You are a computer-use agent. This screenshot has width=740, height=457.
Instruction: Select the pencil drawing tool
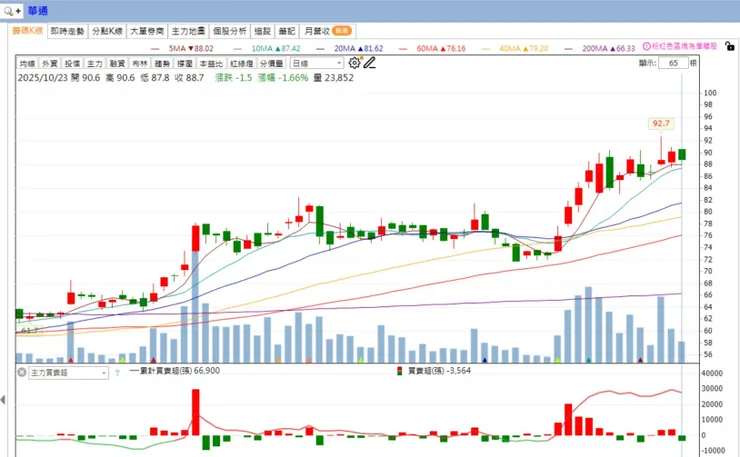click(370, 62)
